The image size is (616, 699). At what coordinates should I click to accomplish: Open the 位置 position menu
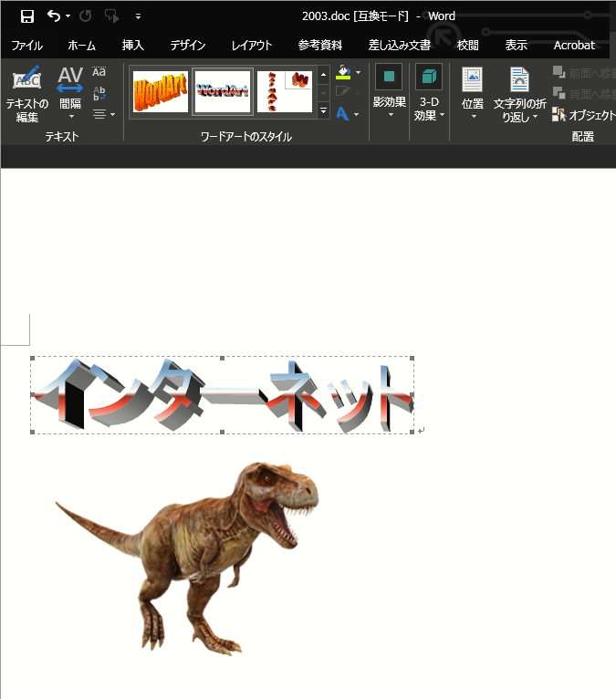pos(473,94)
